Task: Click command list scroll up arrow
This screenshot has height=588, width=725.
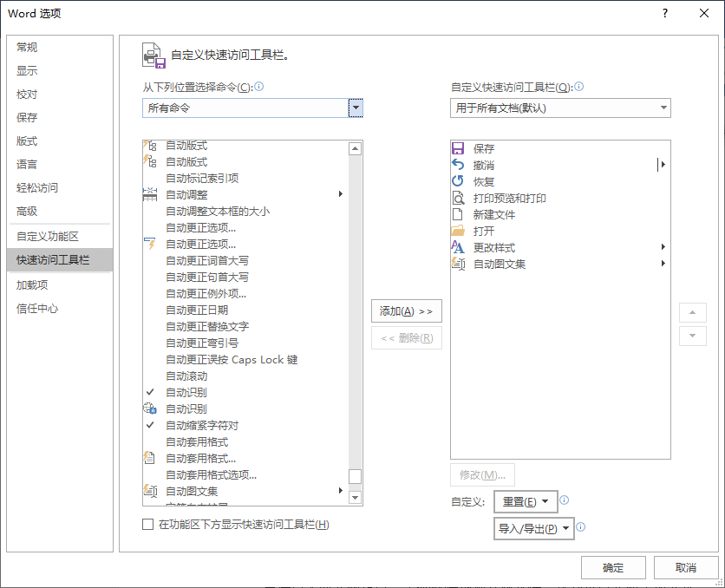Action: (355, 148)
